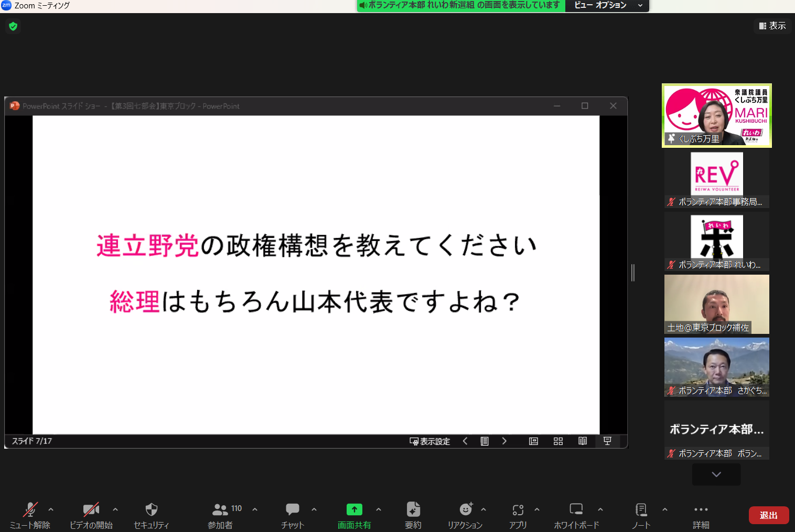The width and height of the screenshot is (795, 532).
Task: Advance to the next slide with the arrow icon
Action: coord(504,441)
